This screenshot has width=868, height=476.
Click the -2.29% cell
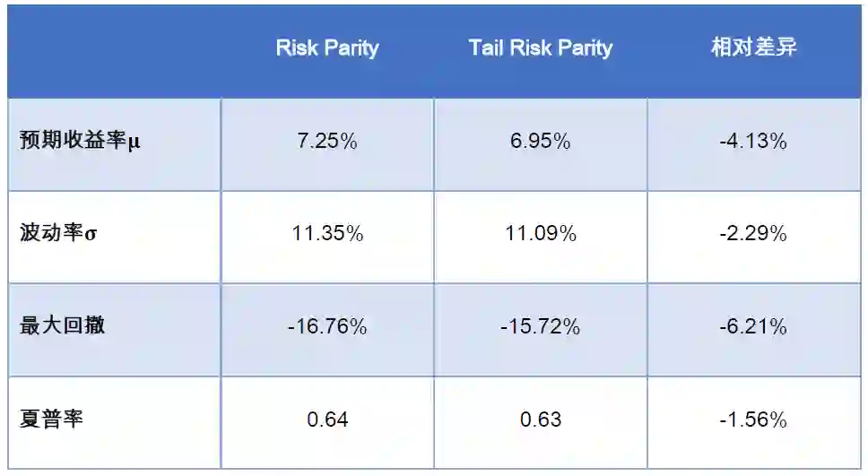753,234
